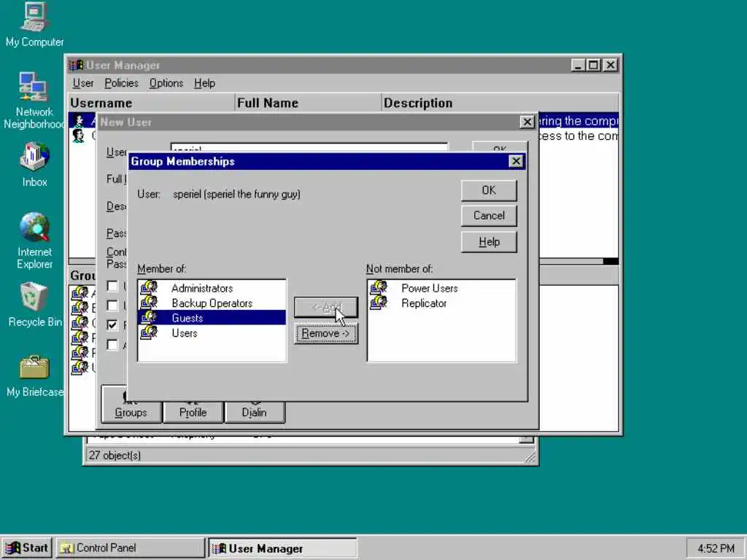Click the '27 object(s)' status bar text
The width and height of the screenshot is (747, 560).
click(115, 455)
